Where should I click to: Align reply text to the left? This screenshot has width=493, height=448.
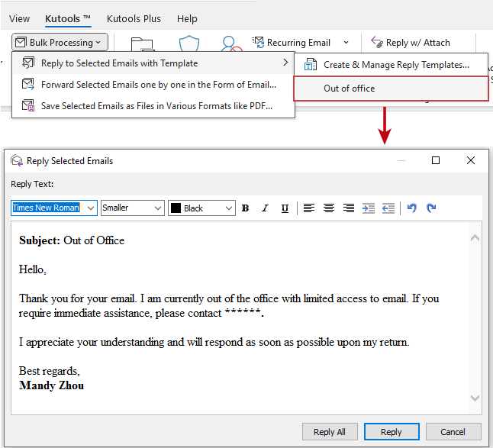tap(309, 208)
